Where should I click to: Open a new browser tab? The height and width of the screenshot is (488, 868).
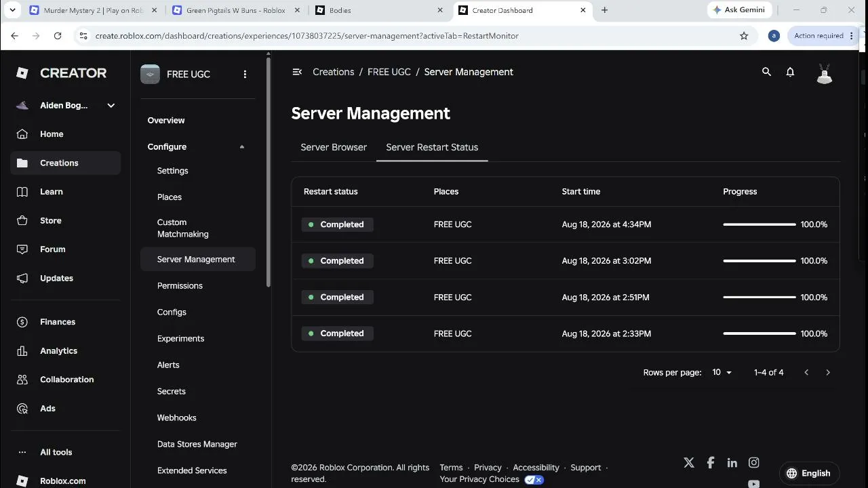(604, 10)
